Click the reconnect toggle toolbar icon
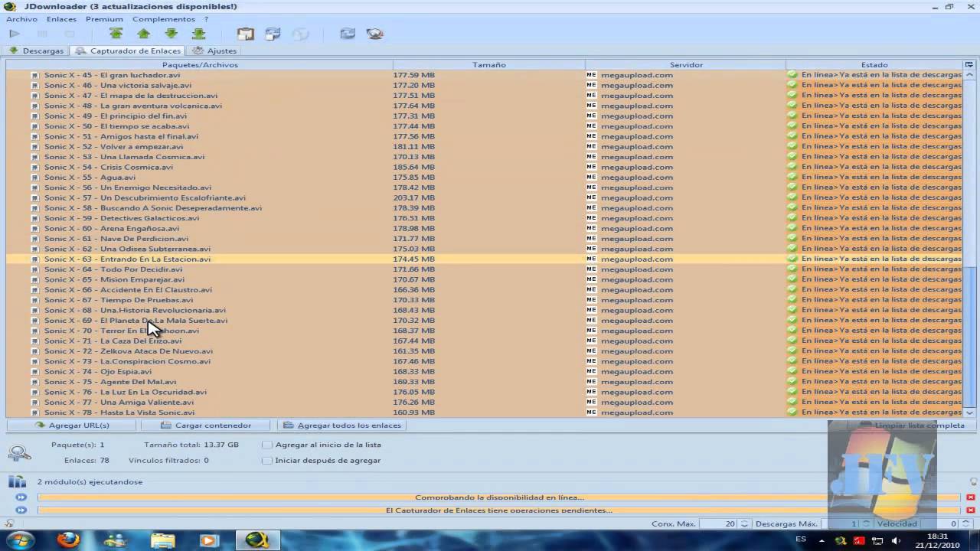 pyautogui.click(x=273, y=34)
